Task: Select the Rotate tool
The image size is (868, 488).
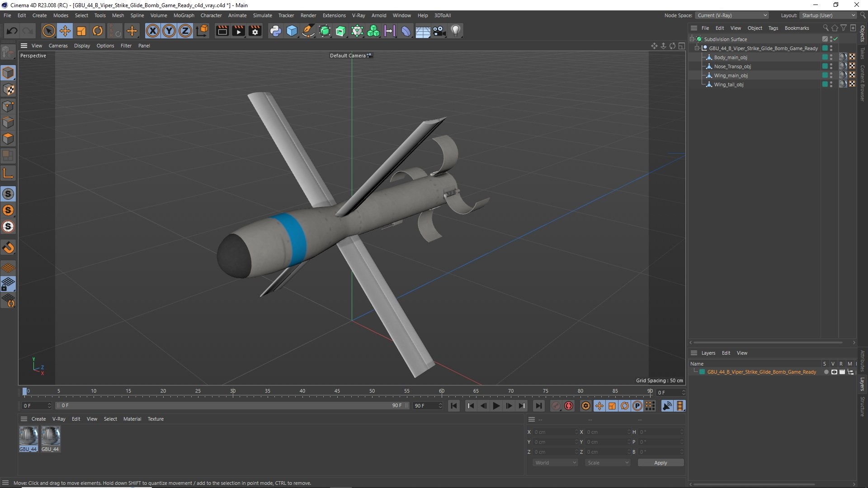Action: coord(98,31)
